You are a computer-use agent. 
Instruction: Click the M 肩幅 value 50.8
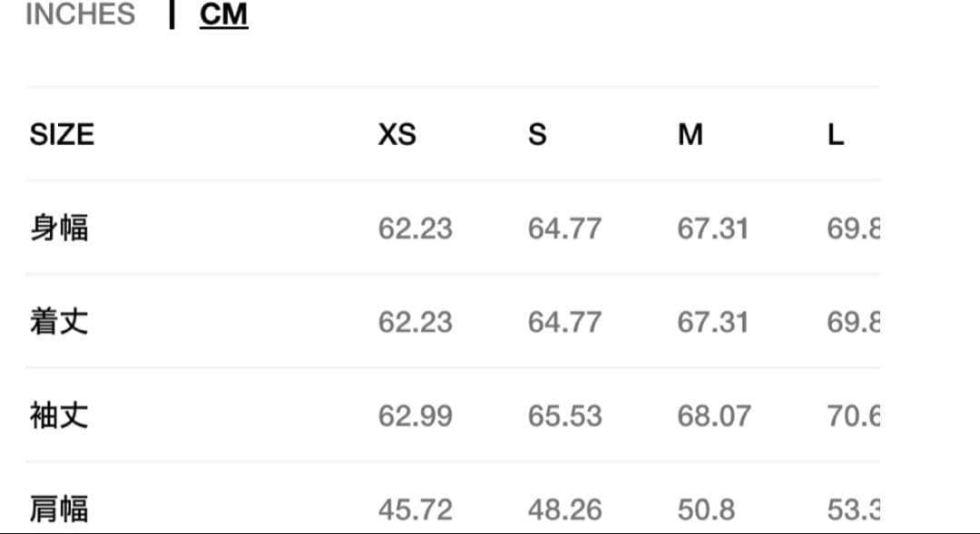706,510
